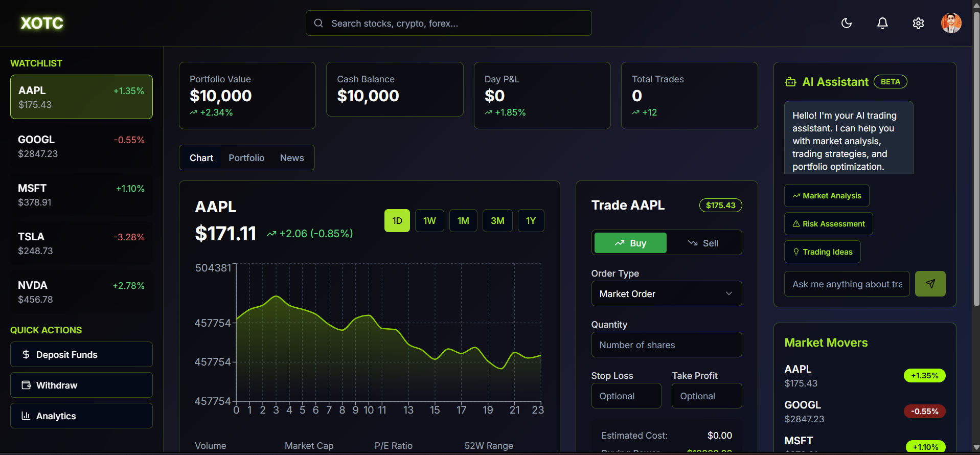Click Risk Assessment suggestion
980x455 pixels.
(829, 223)
